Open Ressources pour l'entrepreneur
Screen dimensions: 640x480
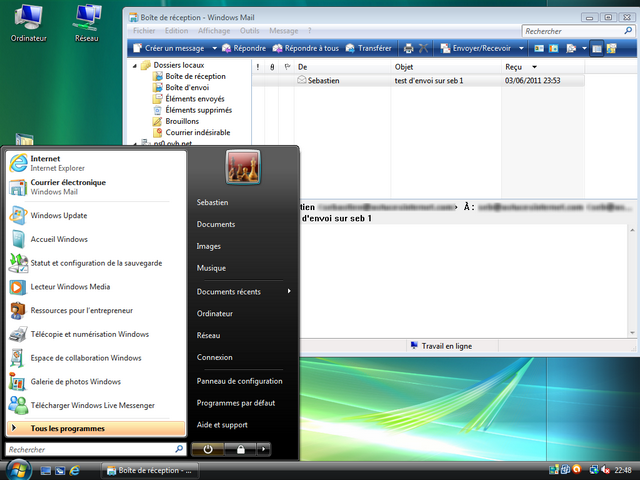point(96,310)
